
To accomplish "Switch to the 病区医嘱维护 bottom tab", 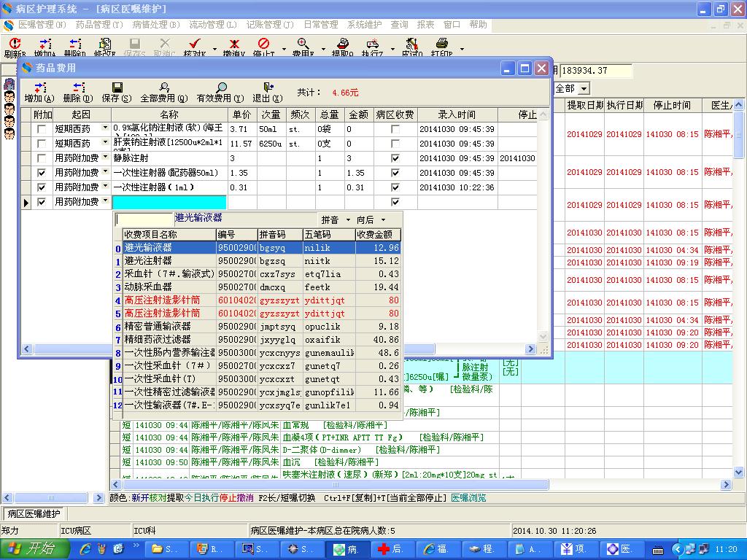I will [x=34, y=514].
